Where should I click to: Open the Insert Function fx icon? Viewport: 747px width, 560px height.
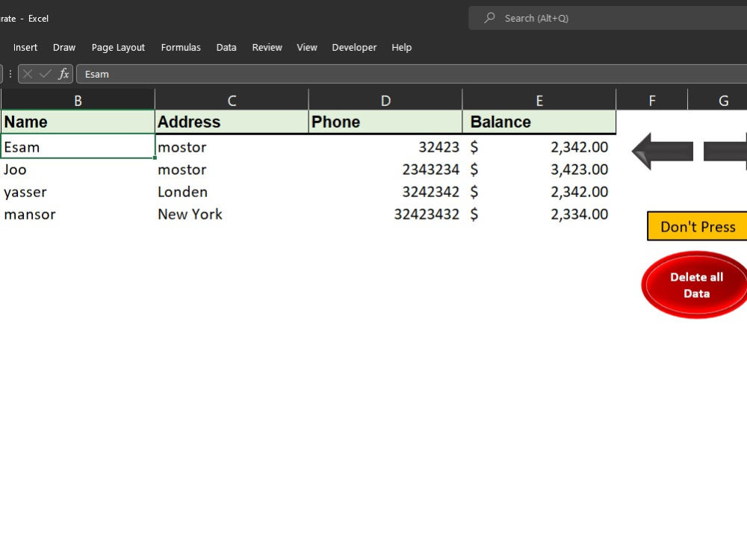coord(63,74)
